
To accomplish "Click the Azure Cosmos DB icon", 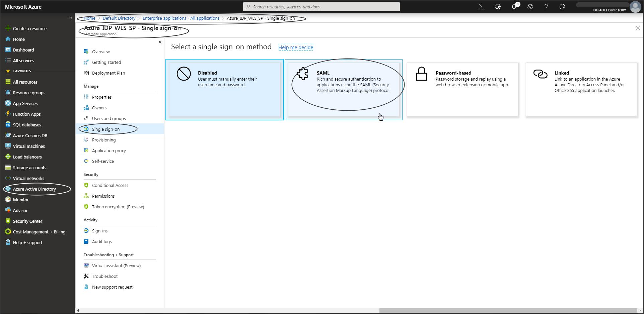I will click(x=8, y=135).
